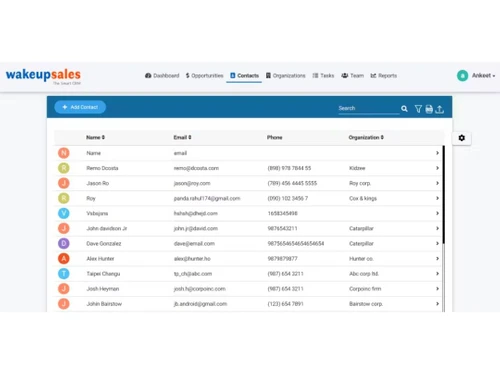Click organization Abc corp ltd.

pos(364,274)
